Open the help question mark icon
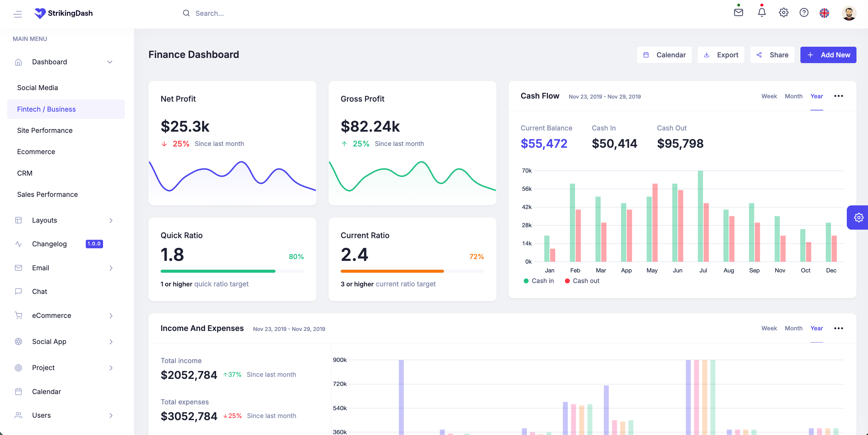The width and height of the screenshot is (868, 435). (x=804, y=13)
